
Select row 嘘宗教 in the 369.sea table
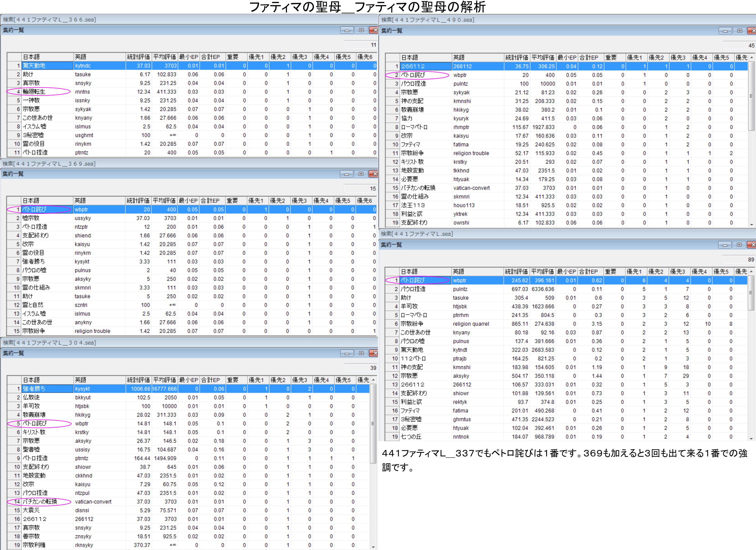pyautogui.click(x=192, y=218)
